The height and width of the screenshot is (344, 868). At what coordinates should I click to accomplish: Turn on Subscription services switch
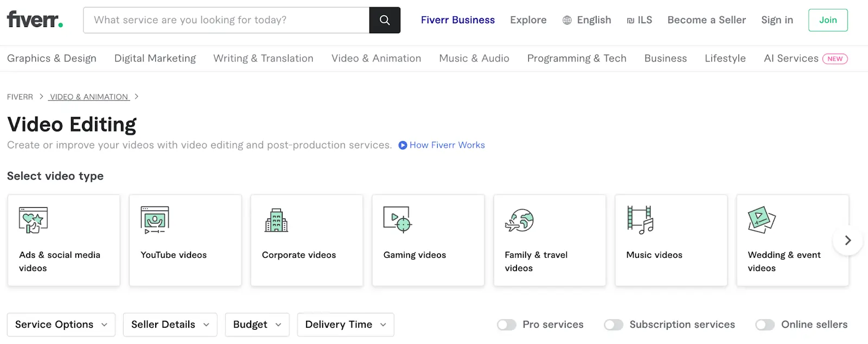click(614, 324)
